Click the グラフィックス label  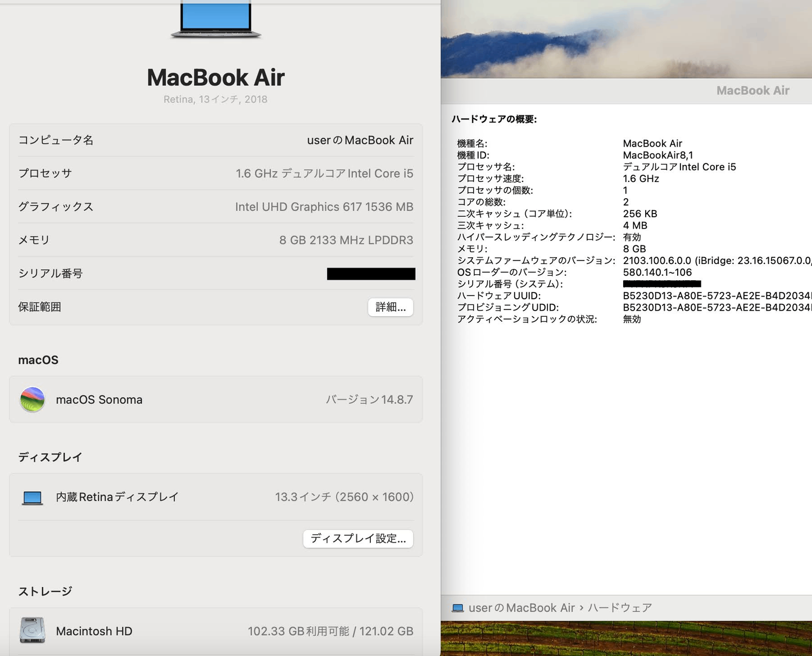[x=56, y=207]
